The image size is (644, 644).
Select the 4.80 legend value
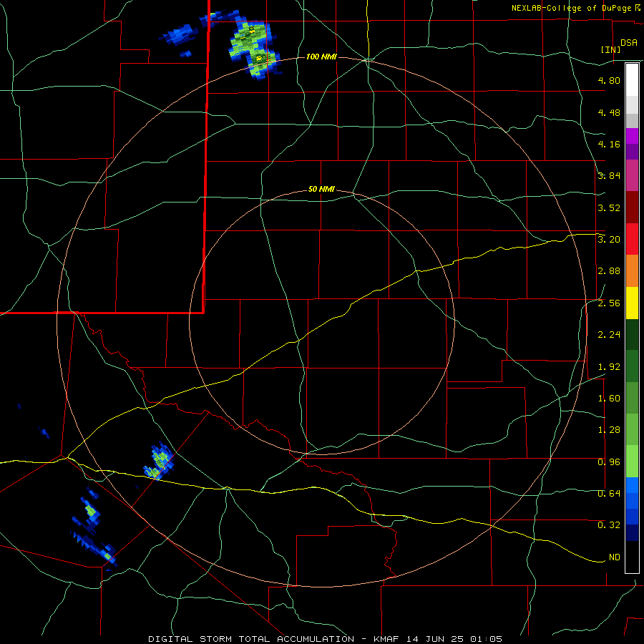point(609,80)
